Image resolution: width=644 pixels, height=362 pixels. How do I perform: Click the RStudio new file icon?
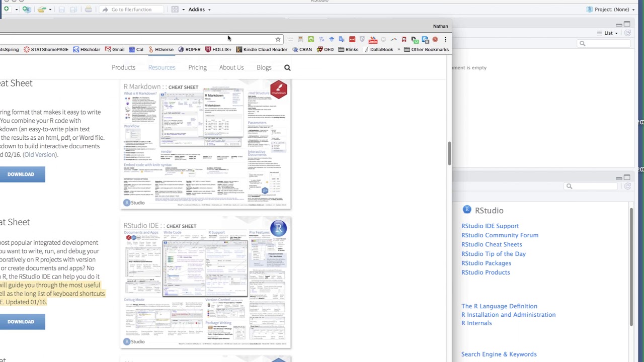click(x=6, y=9)
